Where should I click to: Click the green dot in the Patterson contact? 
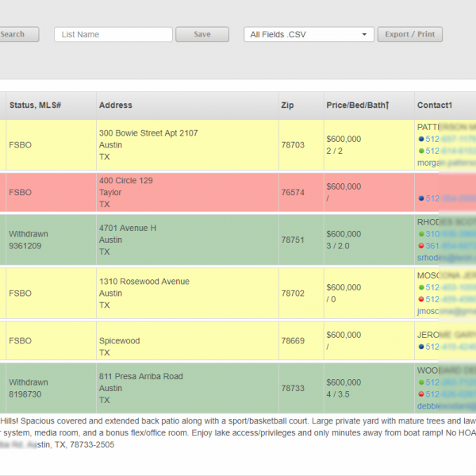(x=420, y=151)
